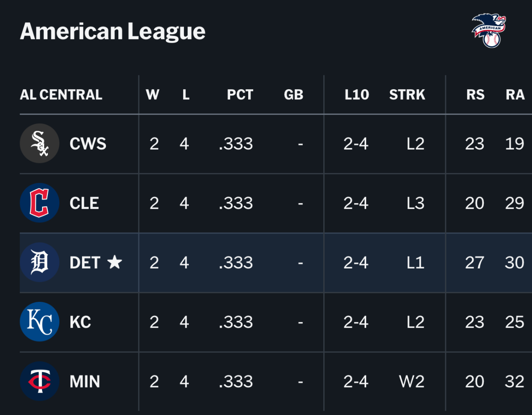The width and height of the screenshot is (532, 415).
Task: Click the Chicago White Sox team logo
Action: point(39,143)
